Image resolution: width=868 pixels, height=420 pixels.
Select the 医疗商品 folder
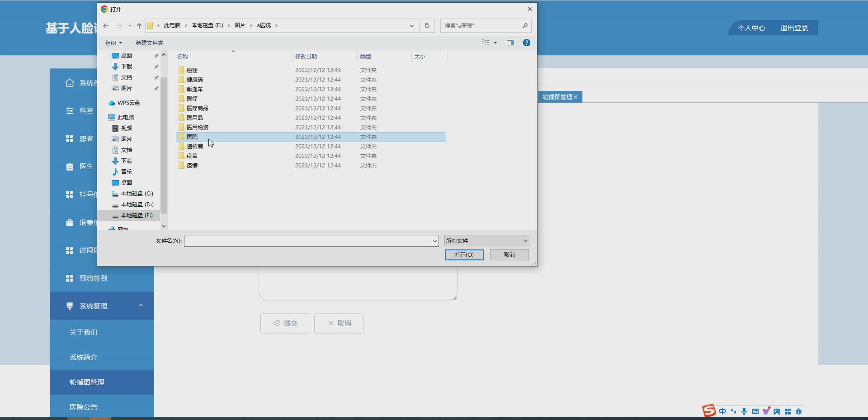pos(198,108)
